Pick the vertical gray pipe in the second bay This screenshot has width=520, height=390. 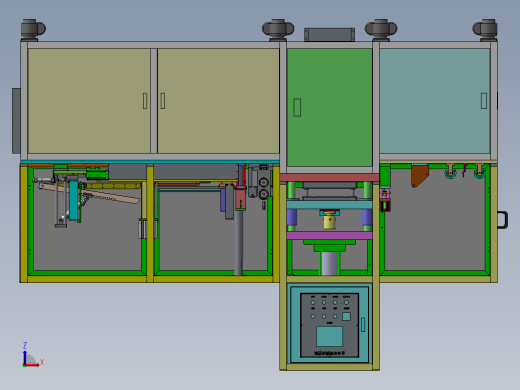[x=239, y=243]
